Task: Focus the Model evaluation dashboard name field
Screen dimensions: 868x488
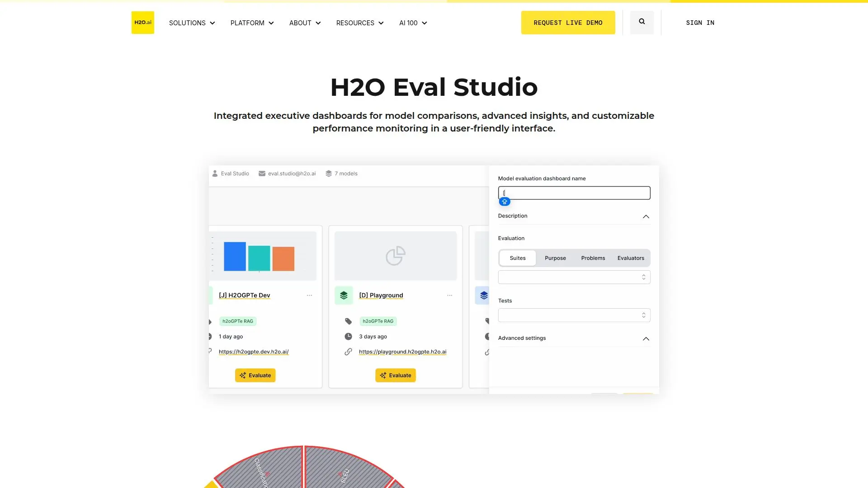Action: pos(574,193)
